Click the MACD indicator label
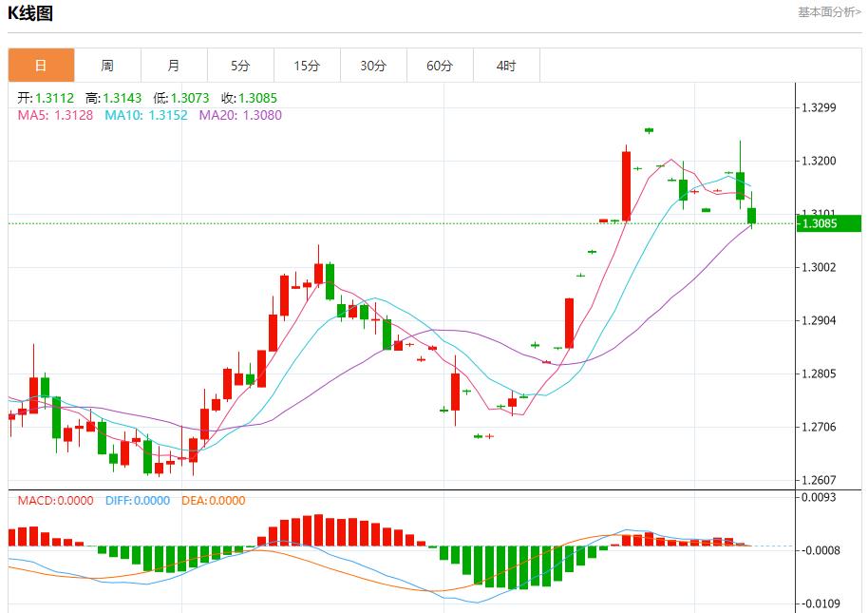 coord(55,501)
